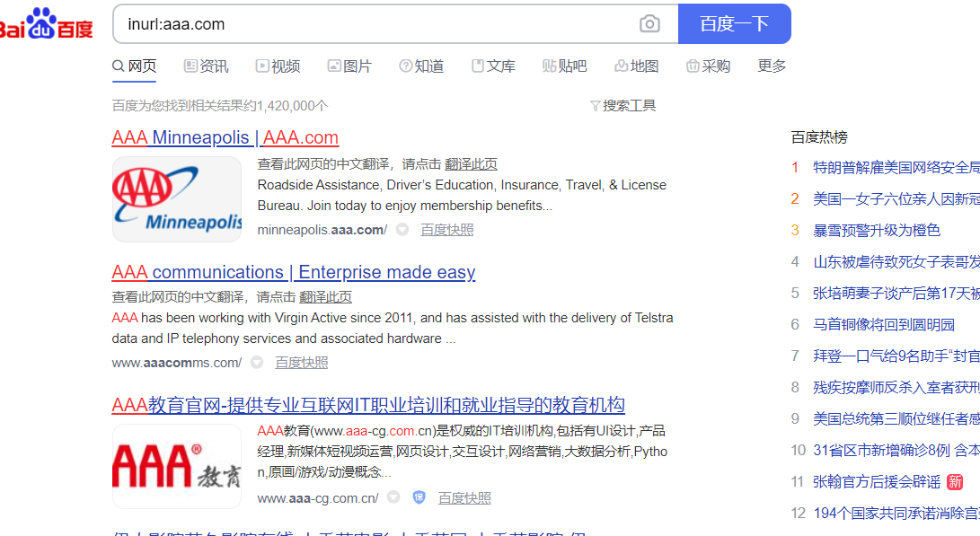This screenshot has height=536, width=980.
Task: Open 百度快照 for www.aaa-cg.com.cn
Action: [464, 498]
